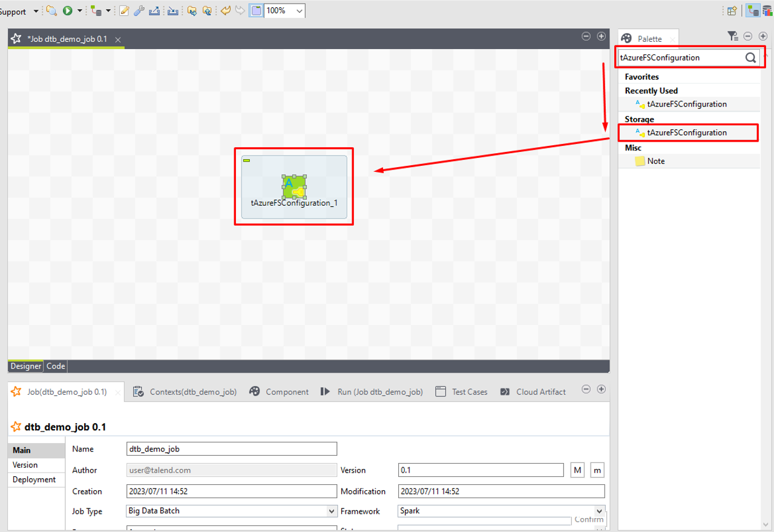Viewport: 774px width, 532px height.
Task: Select the Main section in job properties
Action: pyautogui.click(x=36, y=450)
